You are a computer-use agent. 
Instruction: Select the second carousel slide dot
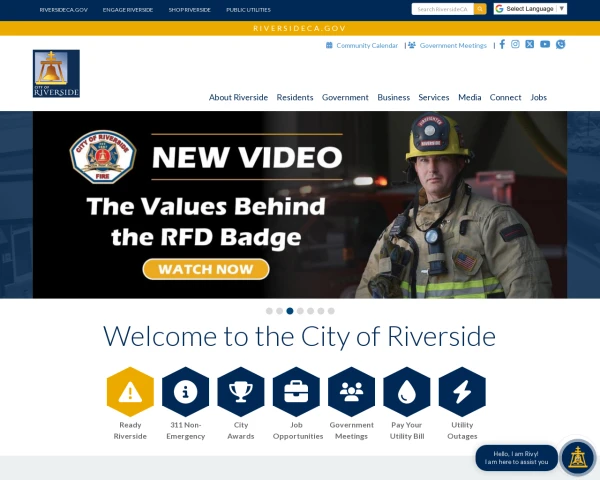click(x=280, y=311)
